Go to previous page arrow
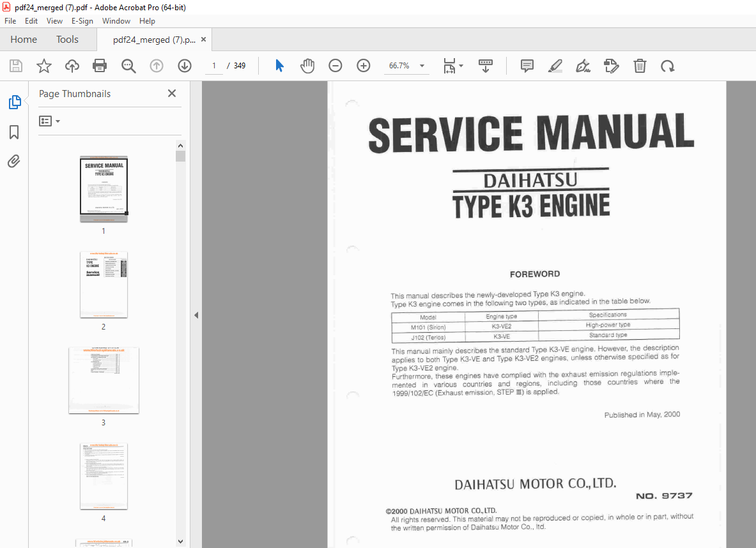The image size is (756, 548). [x=156, y=66]
